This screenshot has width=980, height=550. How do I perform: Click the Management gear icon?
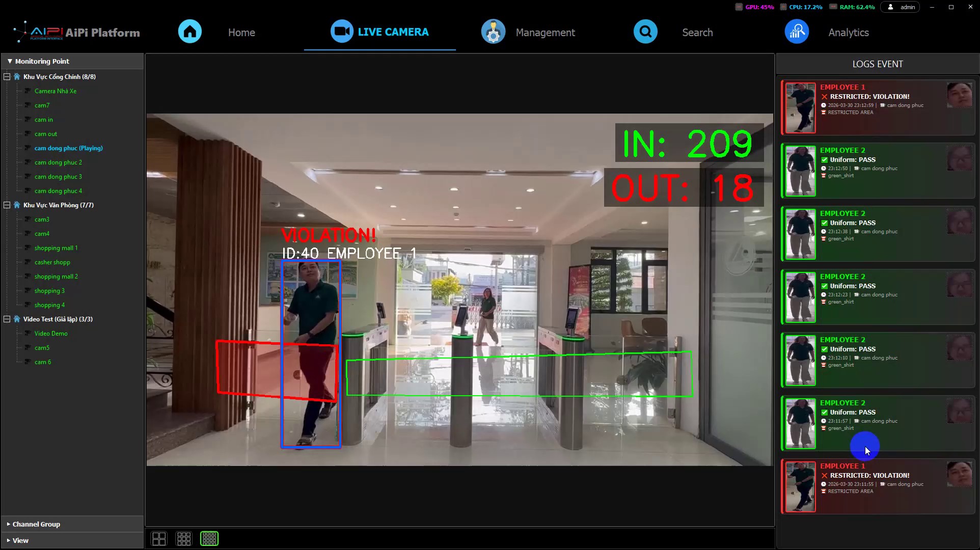[x=493, y=32]
